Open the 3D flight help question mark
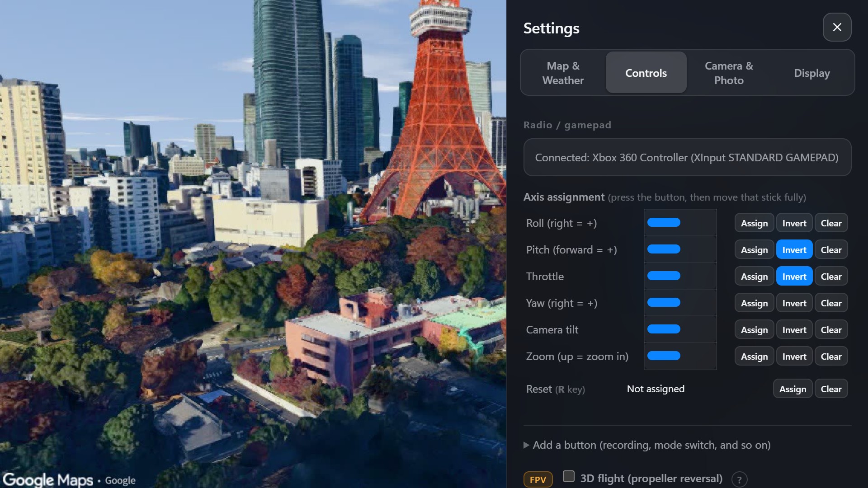Viewport: 868px width, 488px height. tap(739, 479)
